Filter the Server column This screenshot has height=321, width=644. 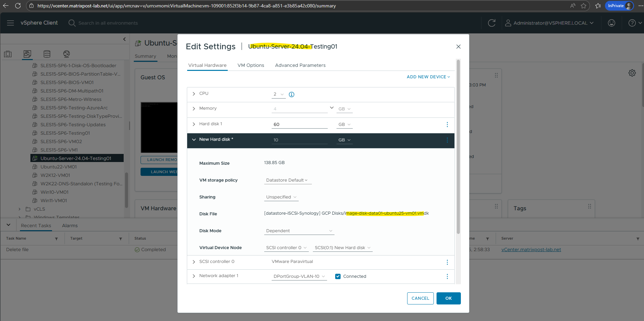tap(638, 239)
